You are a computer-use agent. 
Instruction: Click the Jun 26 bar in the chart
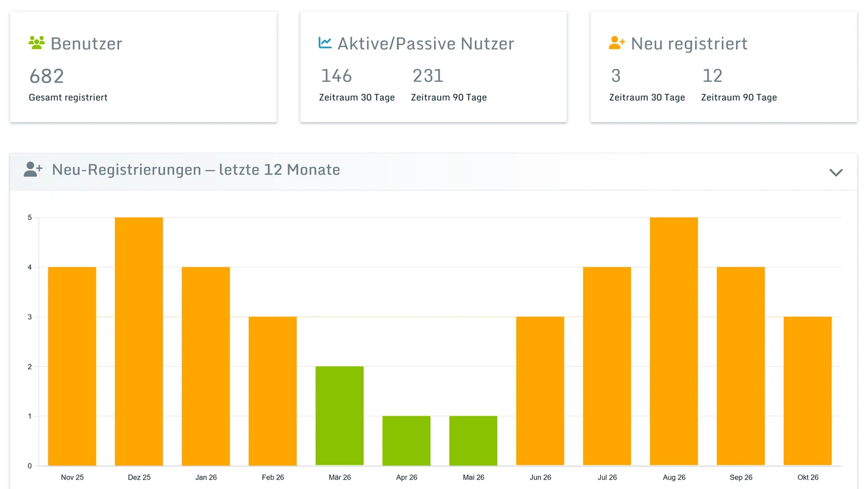pos(540,391)
